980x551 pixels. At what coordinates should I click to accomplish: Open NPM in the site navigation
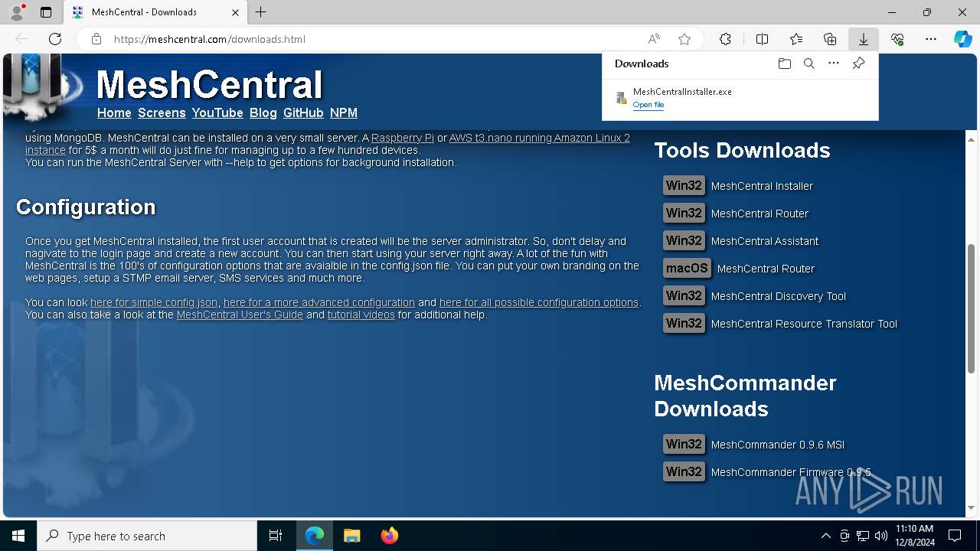click(344, 112)
